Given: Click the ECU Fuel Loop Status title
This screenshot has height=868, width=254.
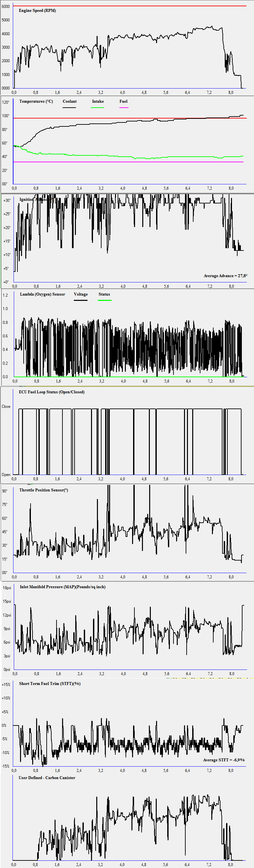Looking at the screenshot, I should (x=52, y=392).
